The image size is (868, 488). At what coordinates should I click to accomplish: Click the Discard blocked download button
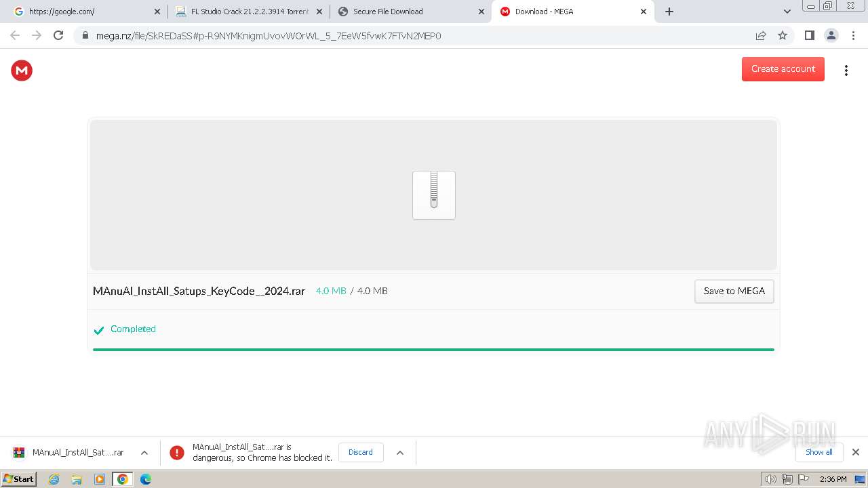tap(361, 452)
